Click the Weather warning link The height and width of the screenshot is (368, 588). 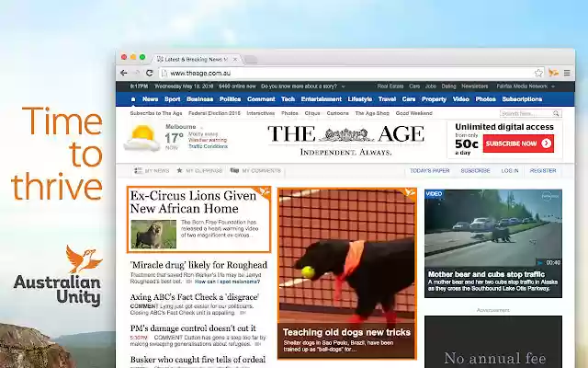click(208, 140)
